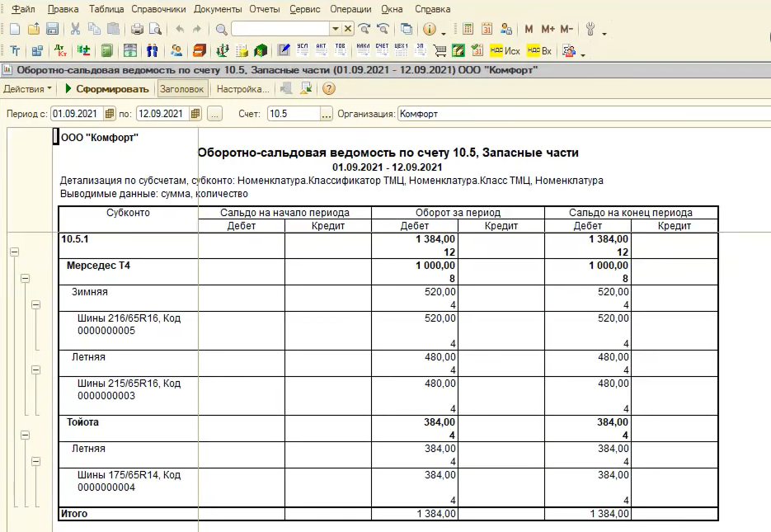Open the Файл menu
Image resolution: width=771 pixels, height=532 pixels.
pos(22,9)
